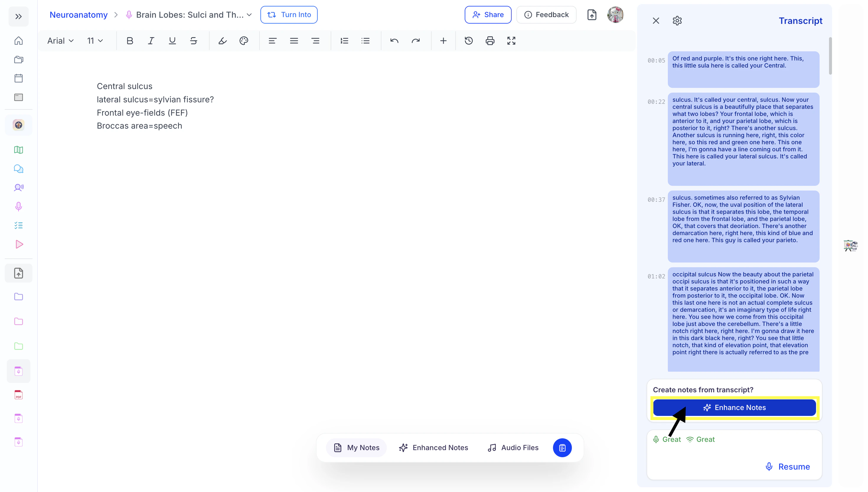Open the Arial font dropdown

61,41
